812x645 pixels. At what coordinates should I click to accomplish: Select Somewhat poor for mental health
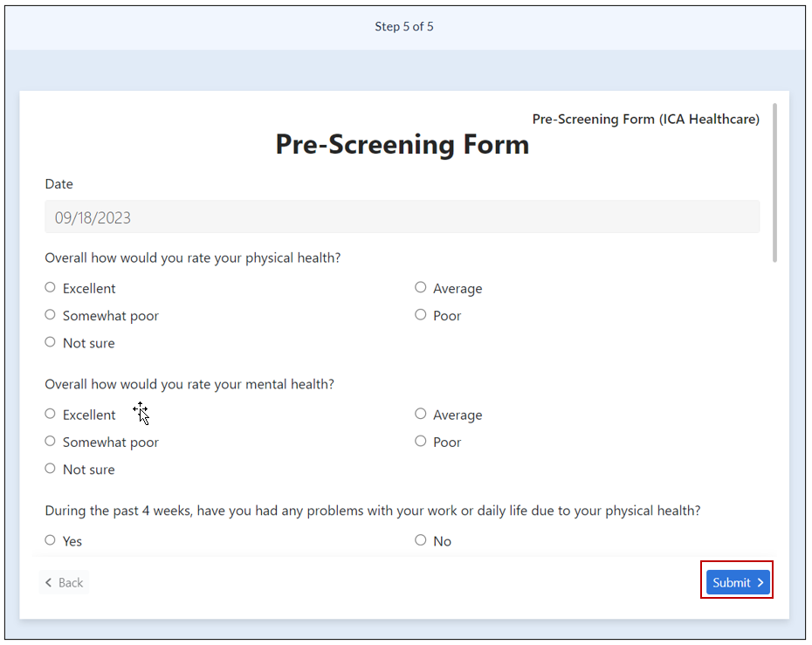pyautogui.click(x=51, y=442)
